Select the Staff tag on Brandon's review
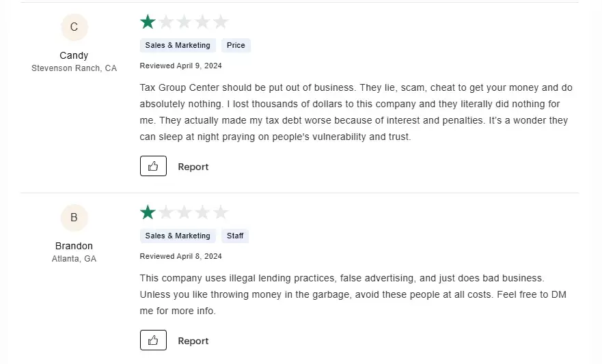 (235, 236)
